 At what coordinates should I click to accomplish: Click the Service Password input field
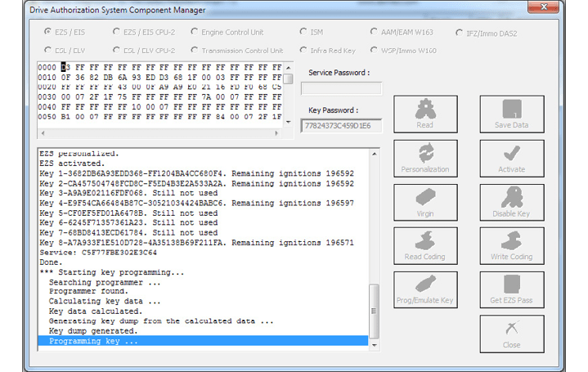click(x=341, y=88)
